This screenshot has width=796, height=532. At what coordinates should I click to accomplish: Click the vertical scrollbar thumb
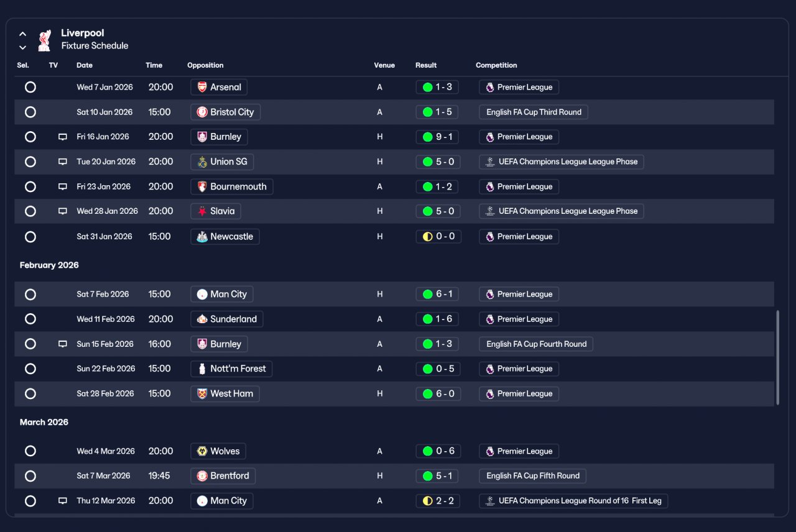pyautogui.click(x=778, y=357)
